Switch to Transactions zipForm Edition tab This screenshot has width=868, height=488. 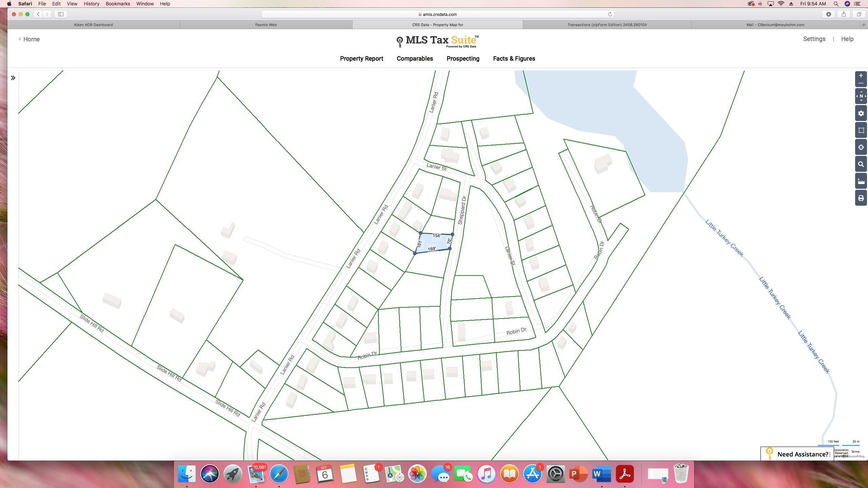click(x=607, y=25)
